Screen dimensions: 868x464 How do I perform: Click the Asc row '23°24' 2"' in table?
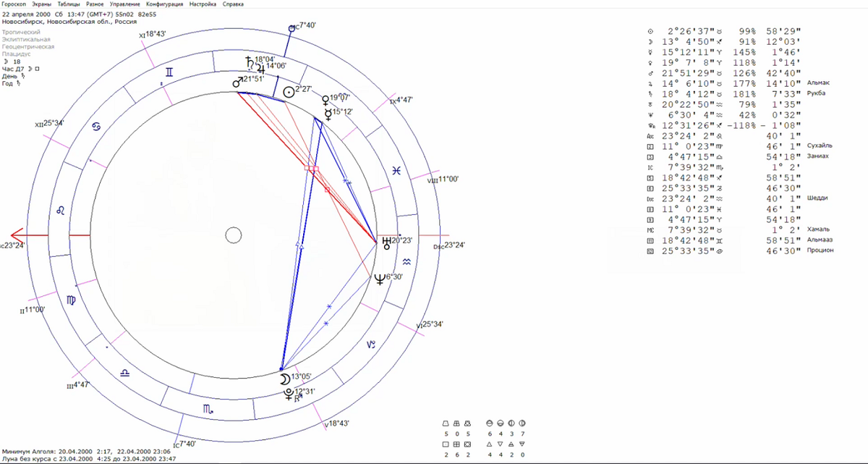point(723,135)
